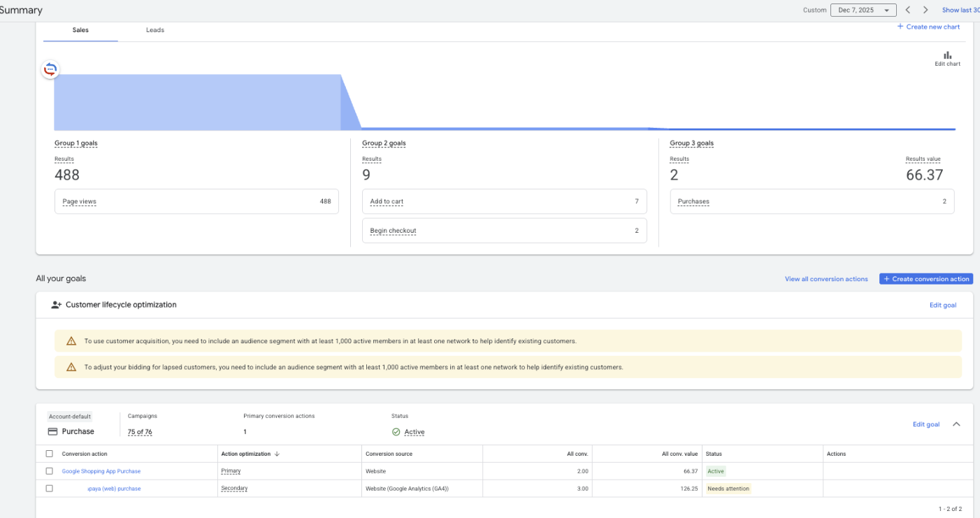Viewport: 980px width, 518px height.
Task: Select the checkbox for web purchase row
Action: pyautogui.click(x=50, y=489)
